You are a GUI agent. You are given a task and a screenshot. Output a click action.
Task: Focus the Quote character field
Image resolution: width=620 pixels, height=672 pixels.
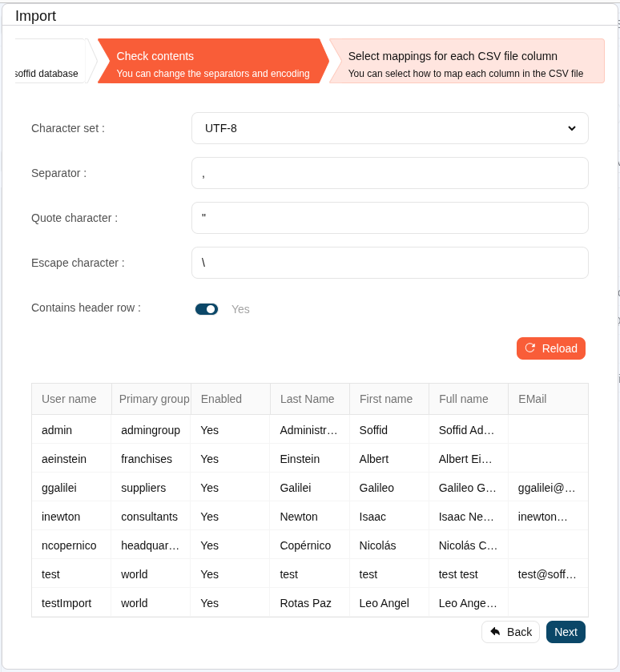pyautogui.click(x=389, y=218)
